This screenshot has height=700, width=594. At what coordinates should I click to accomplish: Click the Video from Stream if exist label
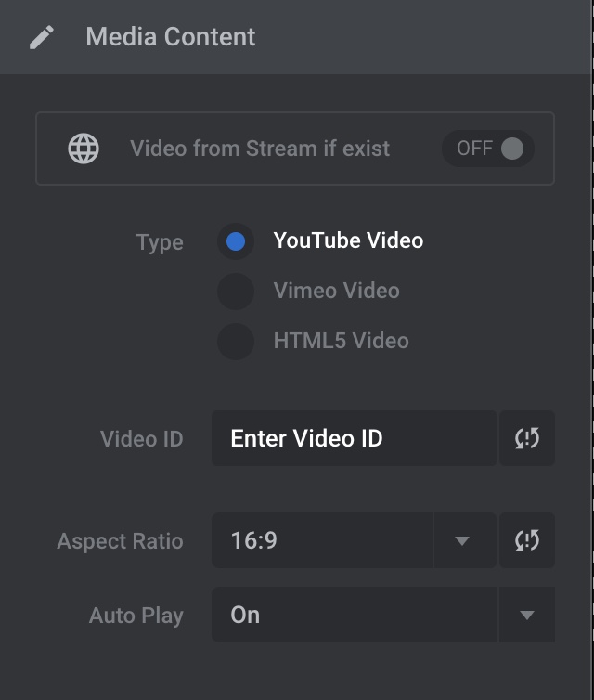point(260,149)
